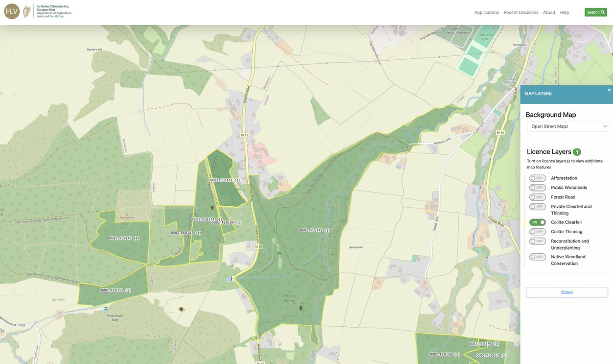
Task: Open the Applications menu
Action: (x=486, y=12)
